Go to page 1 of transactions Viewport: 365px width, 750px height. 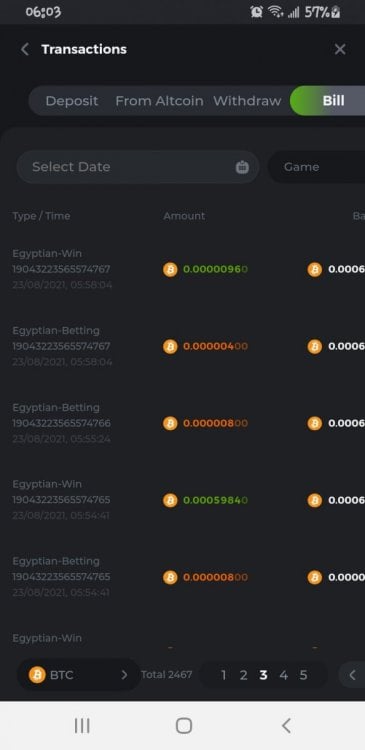(x=223, y=675)
